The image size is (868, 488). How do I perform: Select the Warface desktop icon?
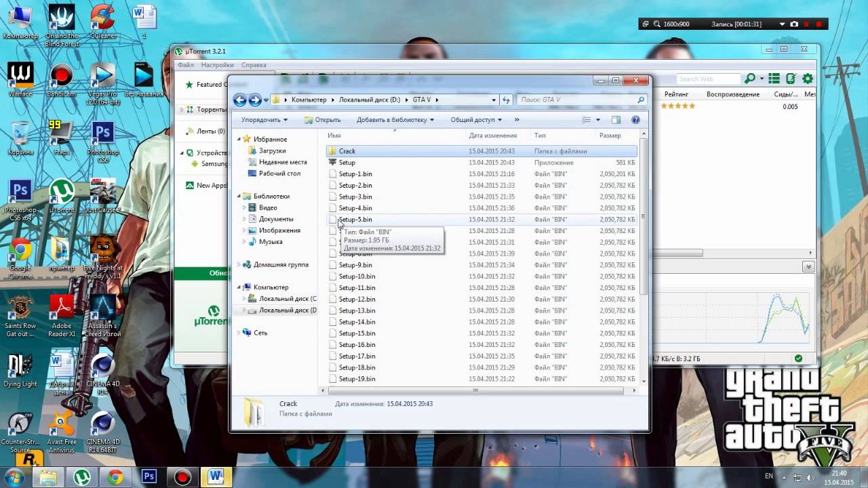tap(21, 80)
